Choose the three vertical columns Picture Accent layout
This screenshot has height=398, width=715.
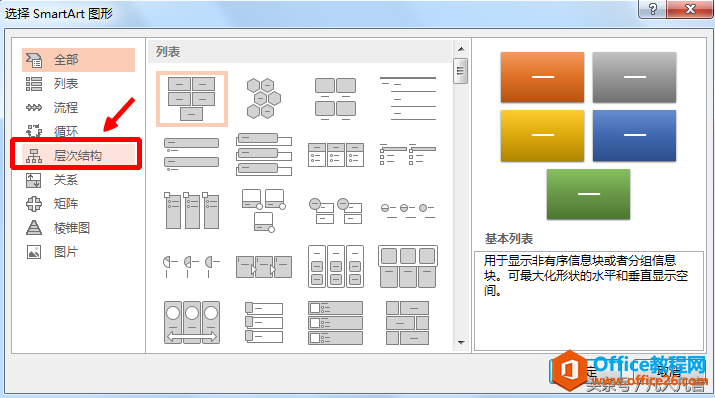pos(192,210)
